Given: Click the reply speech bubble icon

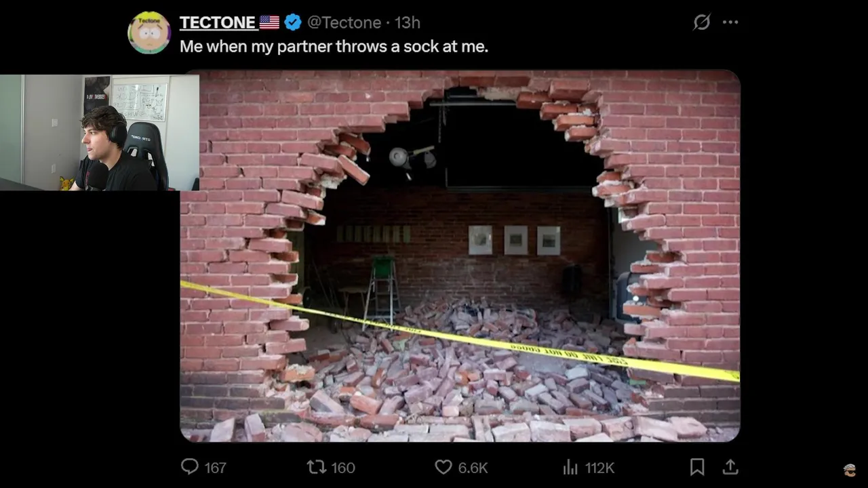Looking at the screenshot, I should [189, 467].
